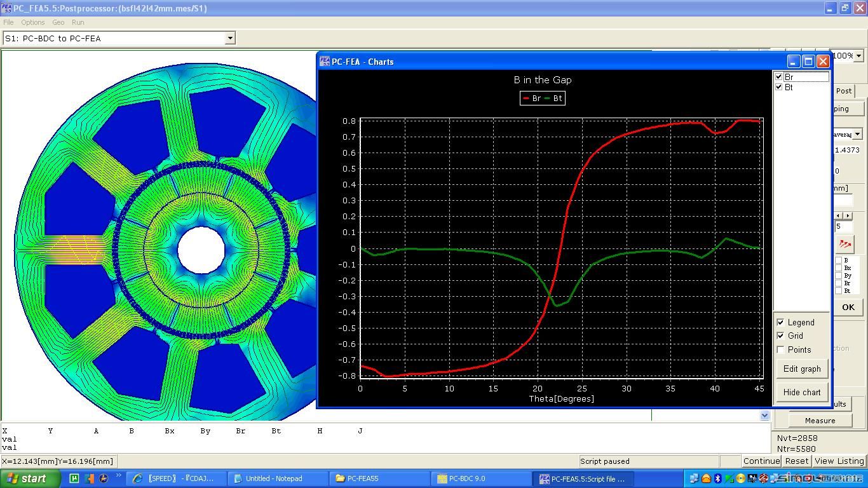Click the PC-FEA Charts window icon
Image resolution: width=868 pixels, height=488 pixels.
[x=325, y=62]
